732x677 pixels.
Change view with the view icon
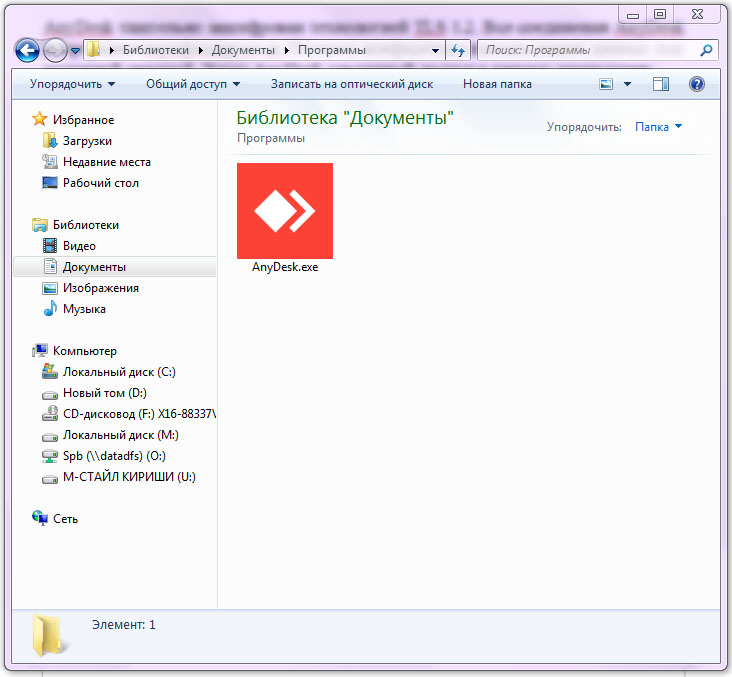tap(606, 84)
